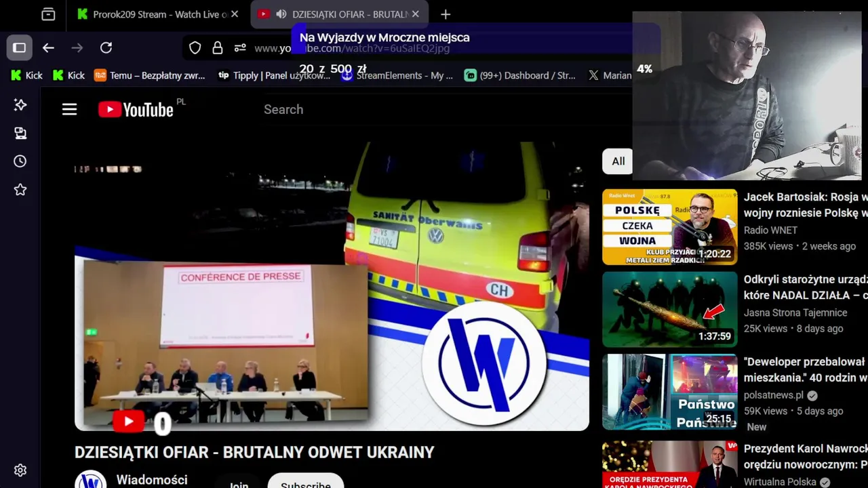Switch to the Prorok209 Stream Kick tab
The width and height of the screenshot is (868, 488).
click(157, 14)
